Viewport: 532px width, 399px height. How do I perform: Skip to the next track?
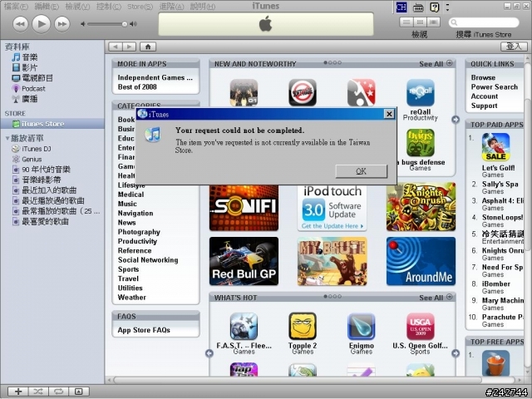point(62,24)
